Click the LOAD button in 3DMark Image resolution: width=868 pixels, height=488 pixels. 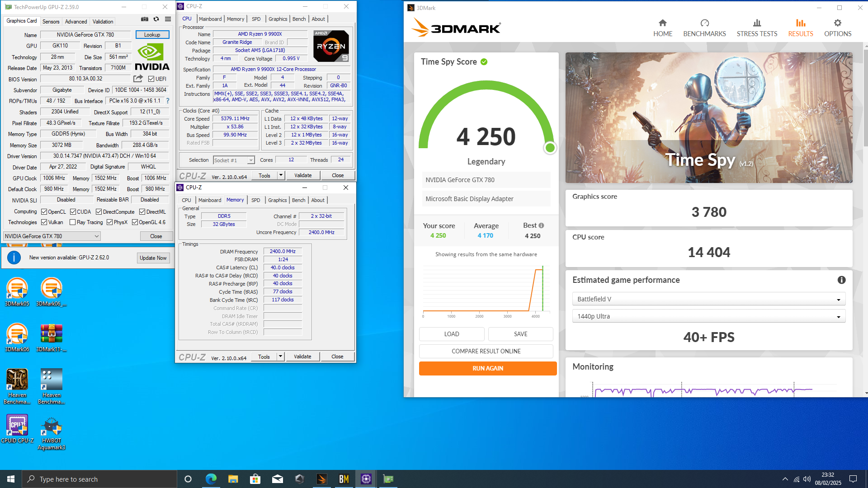[x=452, y=334]
